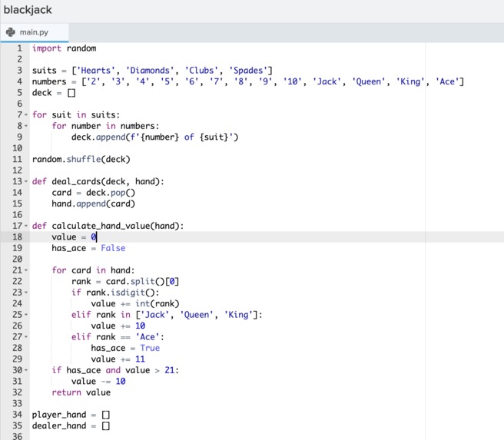This screenshot has width=504, height=440.
Task: Click 'value = 0' on line 18
Action: coord(74,237)
